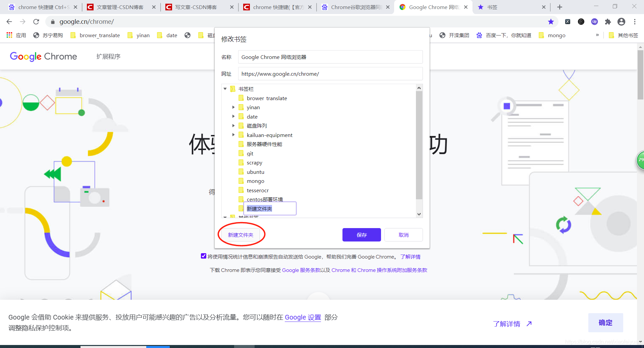Switch to the first chrome 快捷键 tab
Screen dimensions: 644x348
[43, 7]
